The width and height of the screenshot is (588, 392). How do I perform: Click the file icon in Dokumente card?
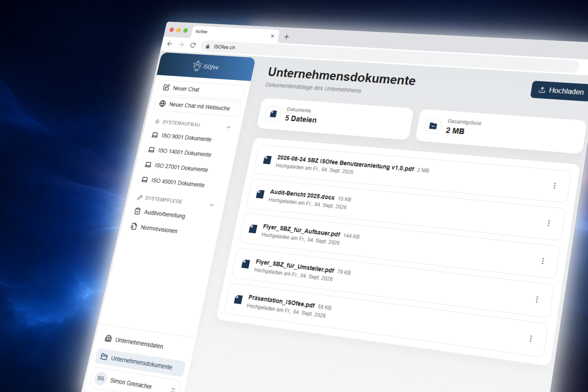point(273,114)
